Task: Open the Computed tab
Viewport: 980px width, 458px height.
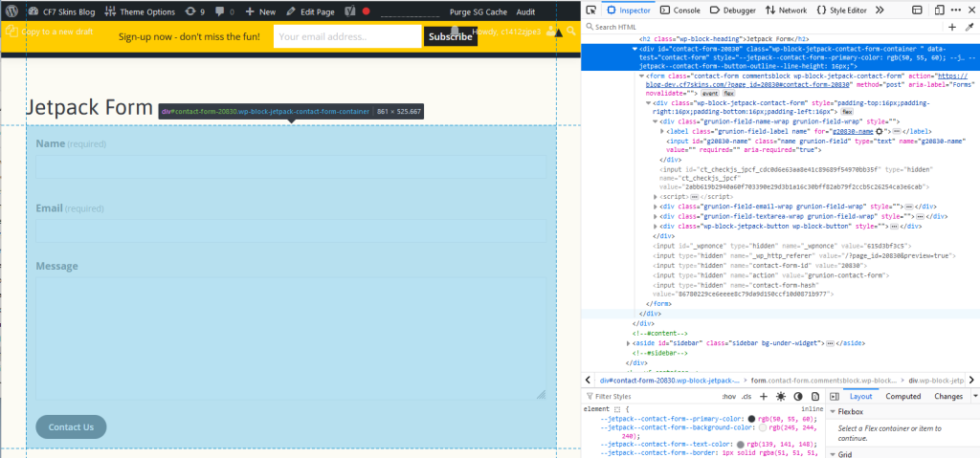Action: [x=902, y=396]
